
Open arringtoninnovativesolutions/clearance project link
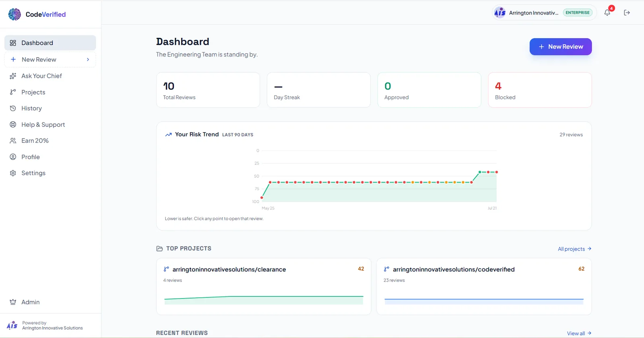coord(229,269)
